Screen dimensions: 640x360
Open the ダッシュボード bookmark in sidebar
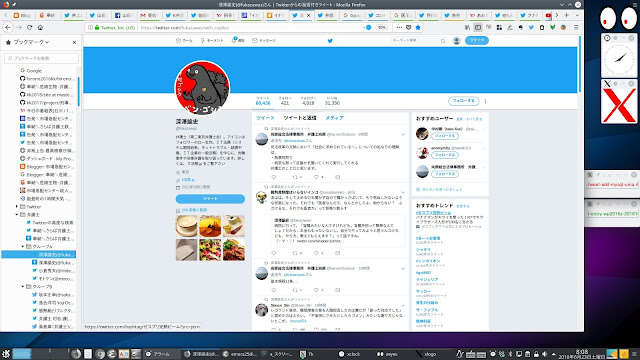coord(47,158)
